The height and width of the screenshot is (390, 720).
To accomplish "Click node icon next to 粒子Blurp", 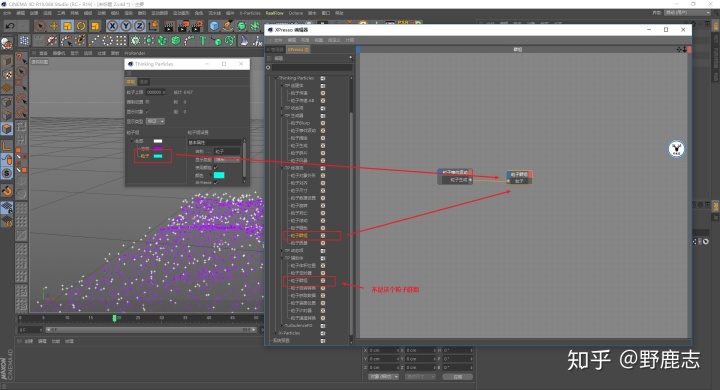I will tap(323, 123).
